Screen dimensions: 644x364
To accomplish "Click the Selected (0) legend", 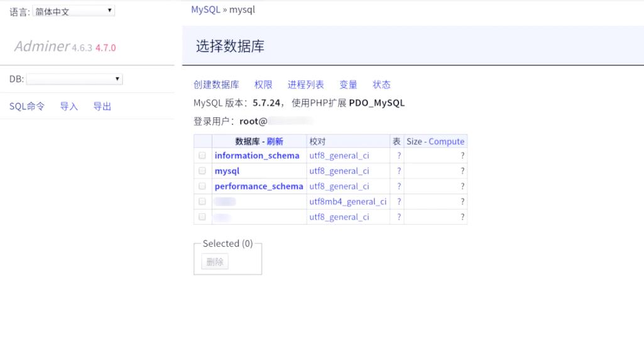I will [227, 244].
